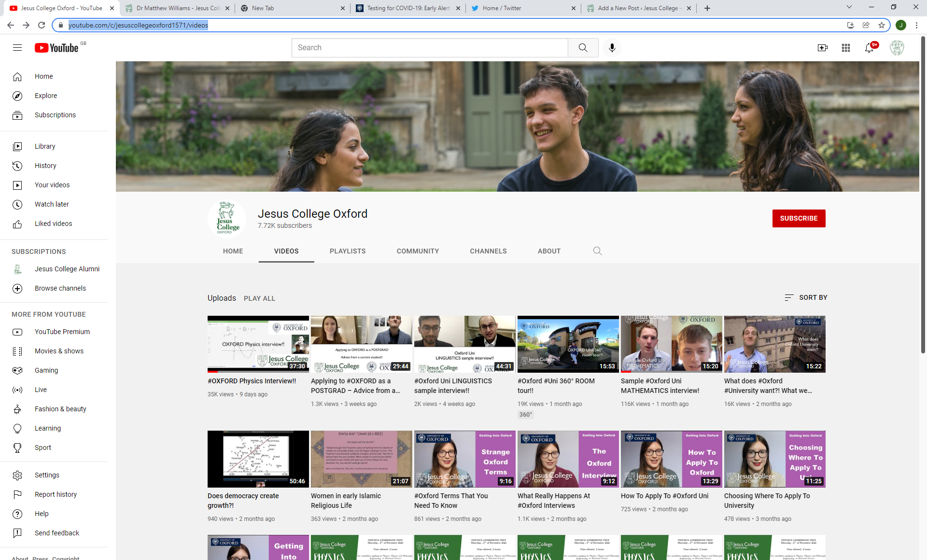Open Chrome tab search chevron
The width and height of the screenshot is (927, 560).
(x=849, y=7)
